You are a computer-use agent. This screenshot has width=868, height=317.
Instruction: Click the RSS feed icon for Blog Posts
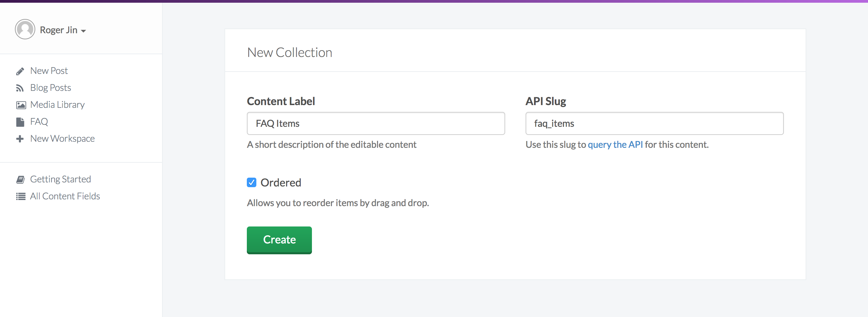(x=20, y=88)
